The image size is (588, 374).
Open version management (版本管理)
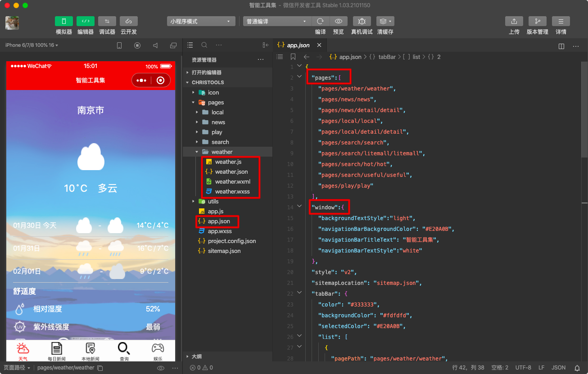pos(538,21)
